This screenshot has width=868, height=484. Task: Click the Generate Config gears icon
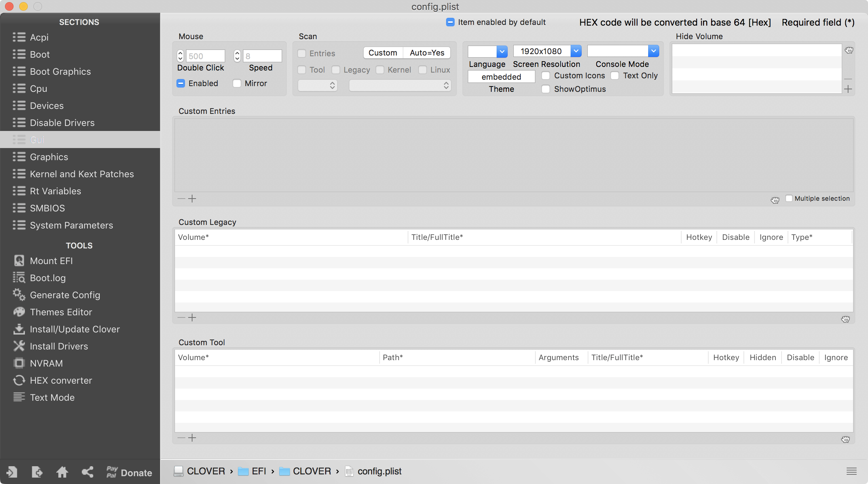click(x=19, y=295)
